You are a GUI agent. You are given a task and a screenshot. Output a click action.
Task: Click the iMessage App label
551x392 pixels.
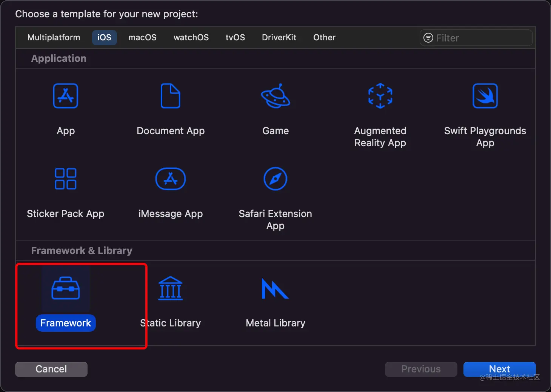pyautogui.click(x=171, y=214)
